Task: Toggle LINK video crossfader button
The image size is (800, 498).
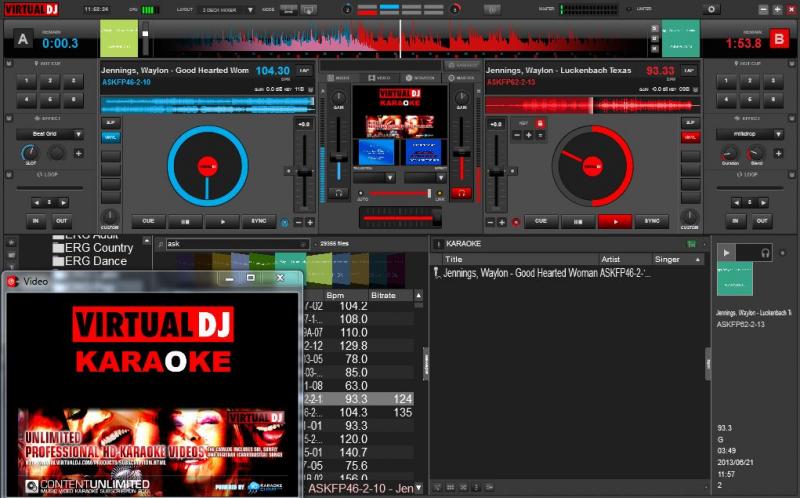Action: (x=440, y=193)
